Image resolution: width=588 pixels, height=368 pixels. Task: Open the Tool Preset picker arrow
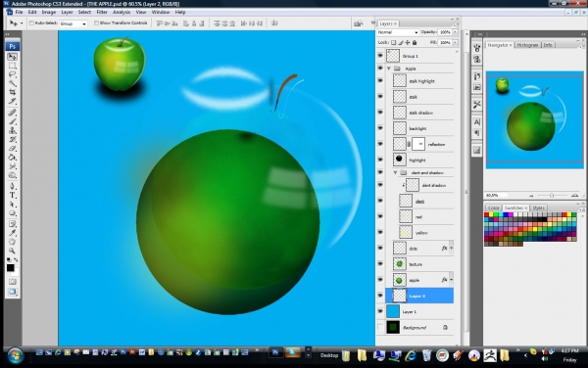coord(22,23)
